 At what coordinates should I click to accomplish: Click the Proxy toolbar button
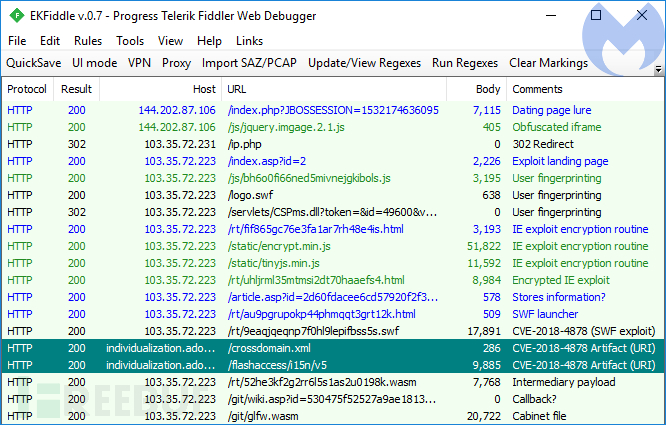pos(176,63)
